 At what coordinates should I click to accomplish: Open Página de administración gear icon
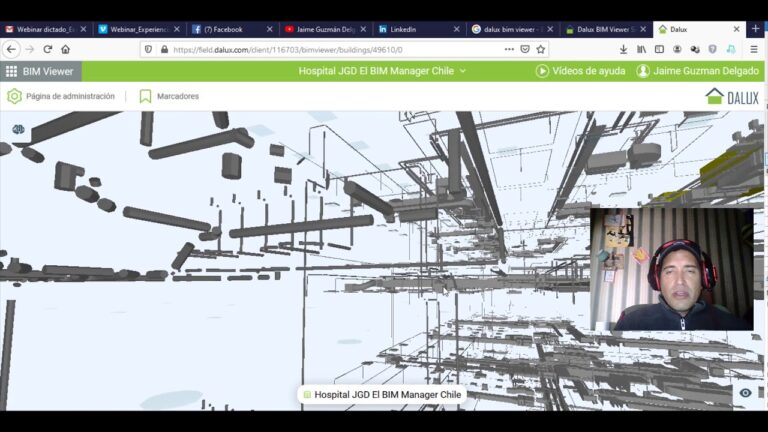point(14,96)
